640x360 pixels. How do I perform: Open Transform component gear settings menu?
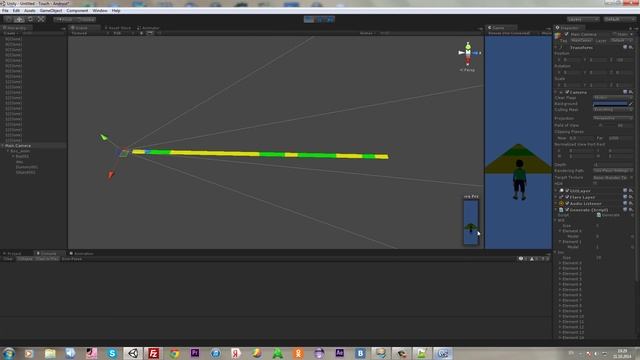[631, 47]
